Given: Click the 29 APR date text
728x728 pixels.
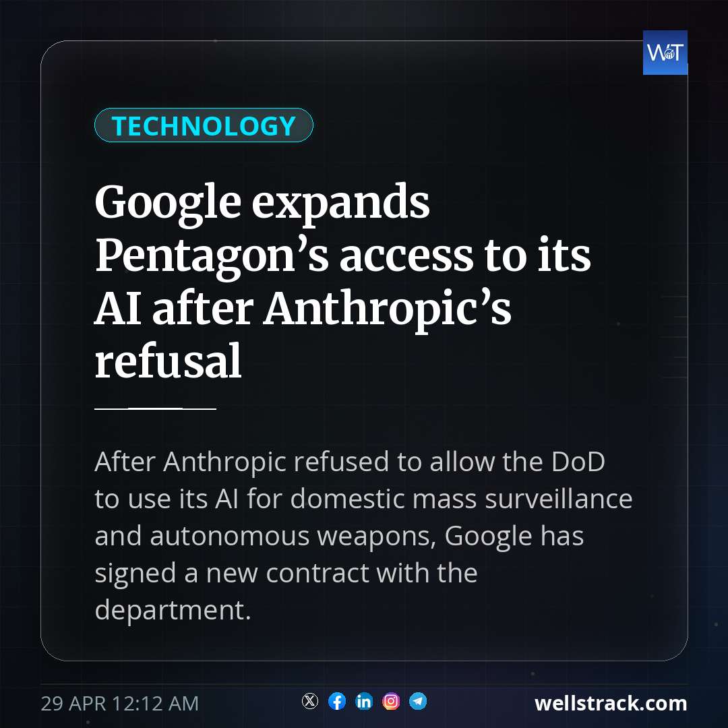Looking at the screenshot, I should coord(73,703).
